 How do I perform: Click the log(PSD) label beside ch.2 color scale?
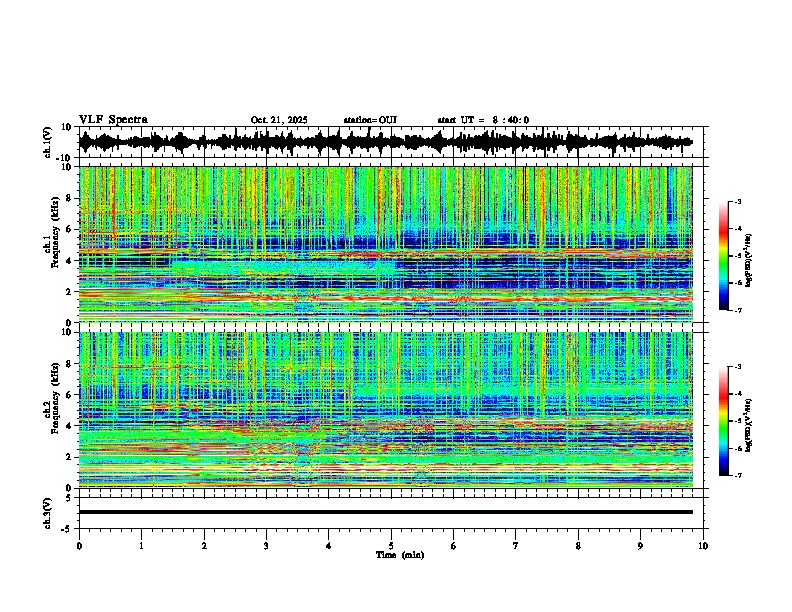(x=749, y=425)
